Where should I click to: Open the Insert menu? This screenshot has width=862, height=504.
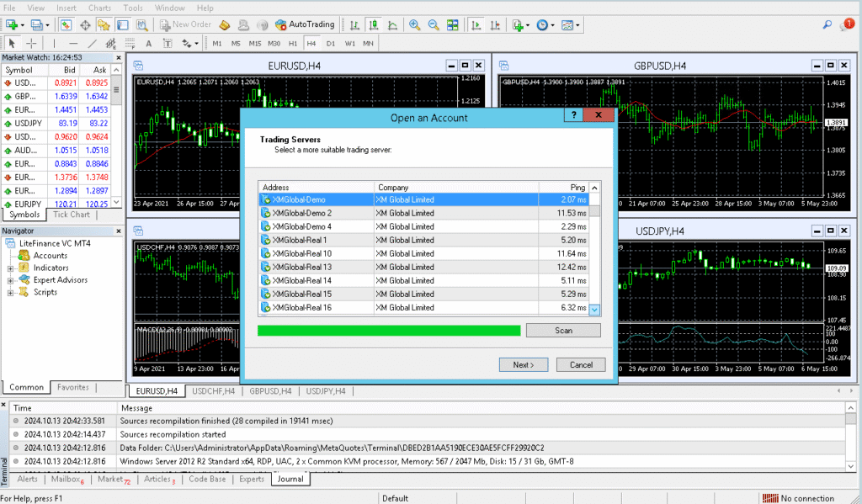67,8
